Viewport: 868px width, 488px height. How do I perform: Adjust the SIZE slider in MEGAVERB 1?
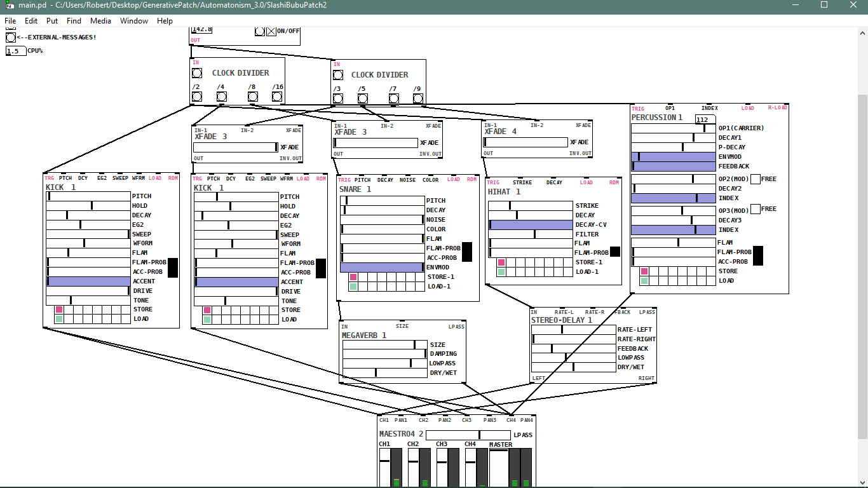click(384, 344)
